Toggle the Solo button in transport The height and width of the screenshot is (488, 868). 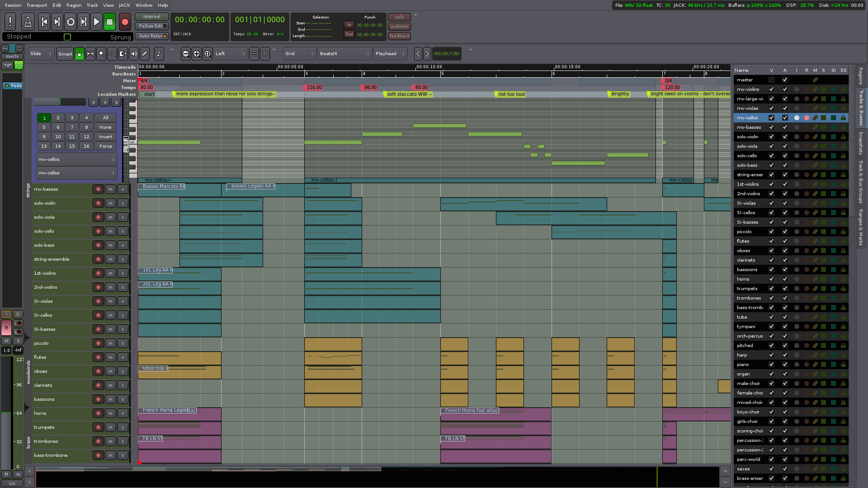pos(399,17)
